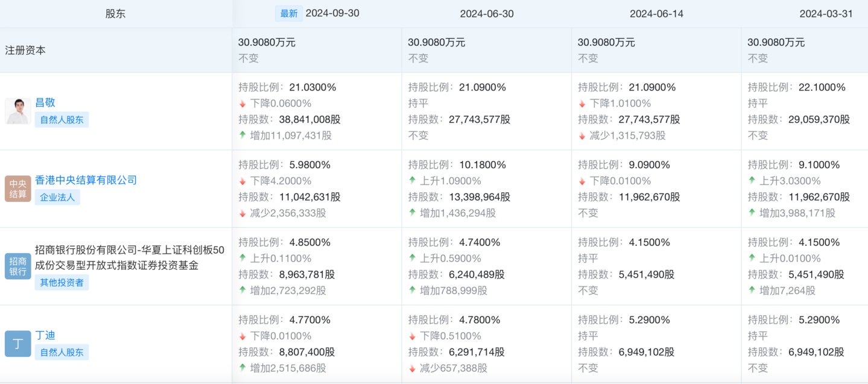Viewport: 868px width, 384px height.
Task: Click the 中央结算 brown logo icon
Action: [x=18, y=189]
